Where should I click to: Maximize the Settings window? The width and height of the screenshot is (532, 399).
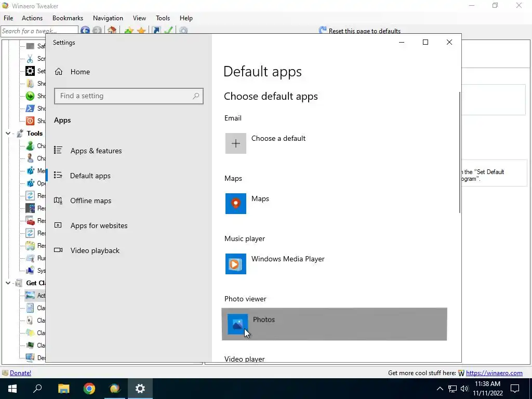click(x=425, y=42)
